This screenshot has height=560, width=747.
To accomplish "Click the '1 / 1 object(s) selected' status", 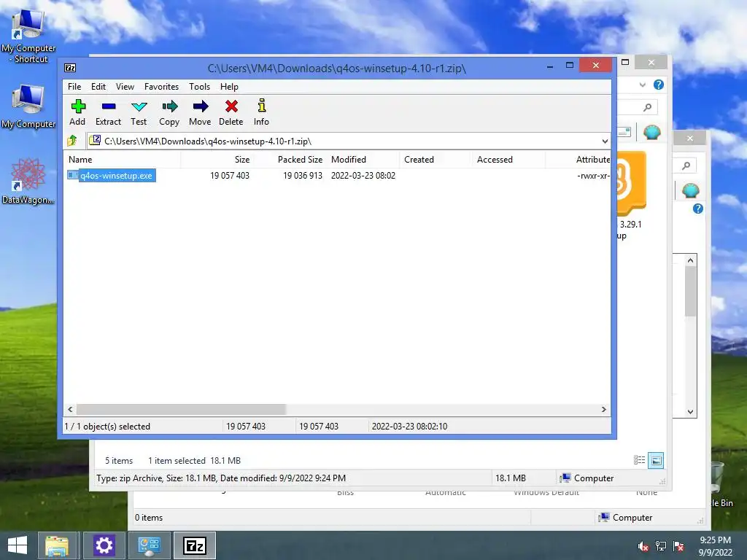I will (108, 427).
